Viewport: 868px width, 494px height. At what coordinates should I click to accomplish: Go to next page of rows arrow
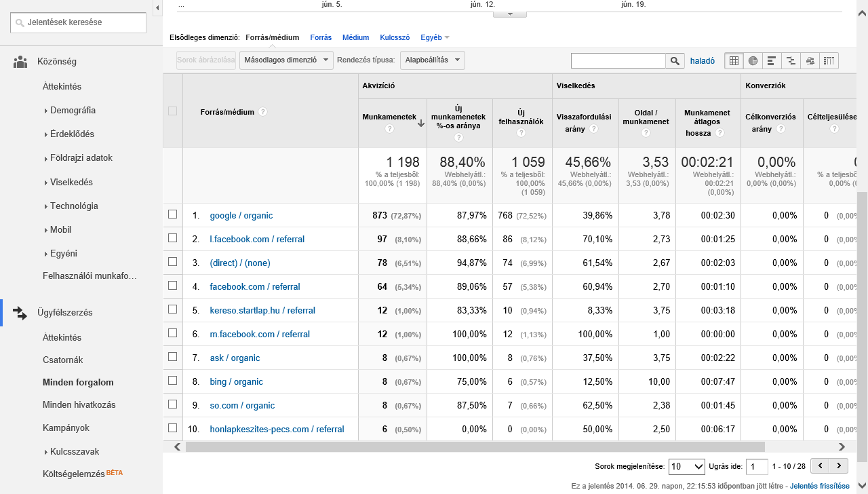pos(840,465)
